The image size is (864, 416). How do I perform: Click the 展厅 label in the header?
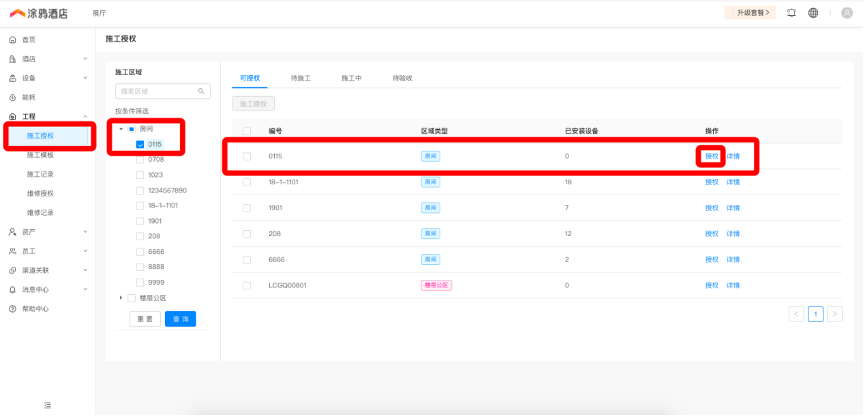pos(99,13)
